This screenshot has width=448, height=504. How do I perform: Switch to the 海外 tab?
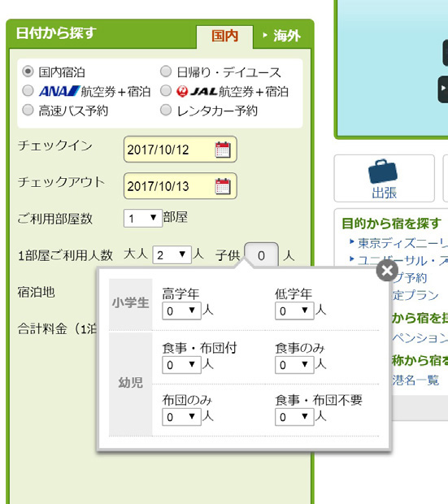(x=282, y=35)
